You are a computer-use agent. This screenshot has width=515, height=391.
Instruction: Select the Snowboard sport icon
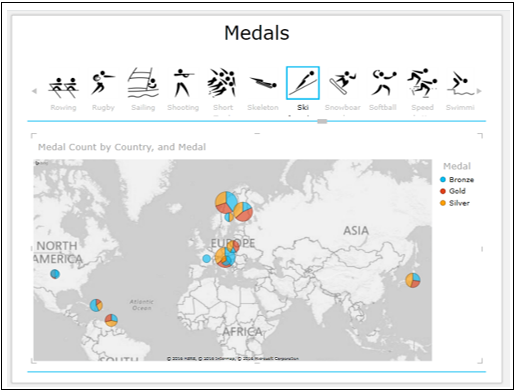343,83
